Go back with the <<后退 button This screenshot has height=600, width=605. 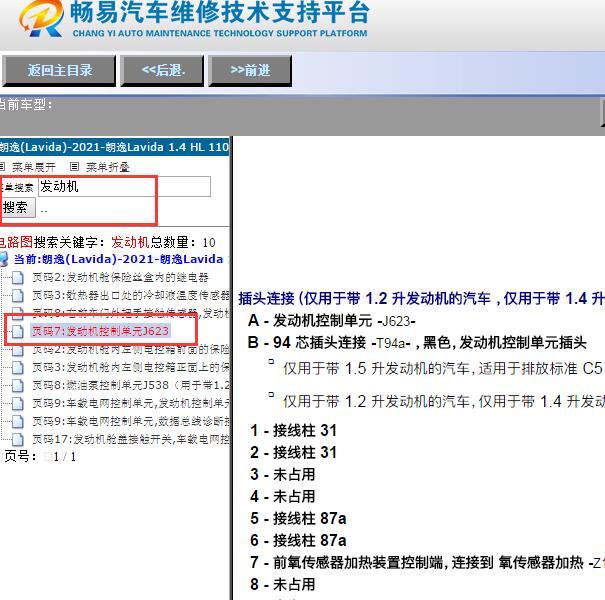click(x=162, y=71)
